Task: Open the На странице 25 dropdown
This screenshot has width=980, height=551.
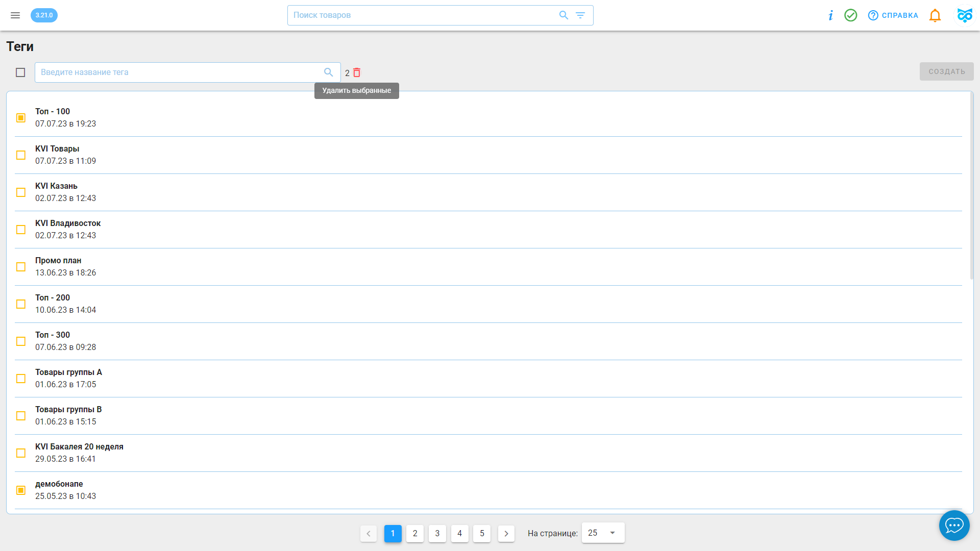Action: (603, 533)
